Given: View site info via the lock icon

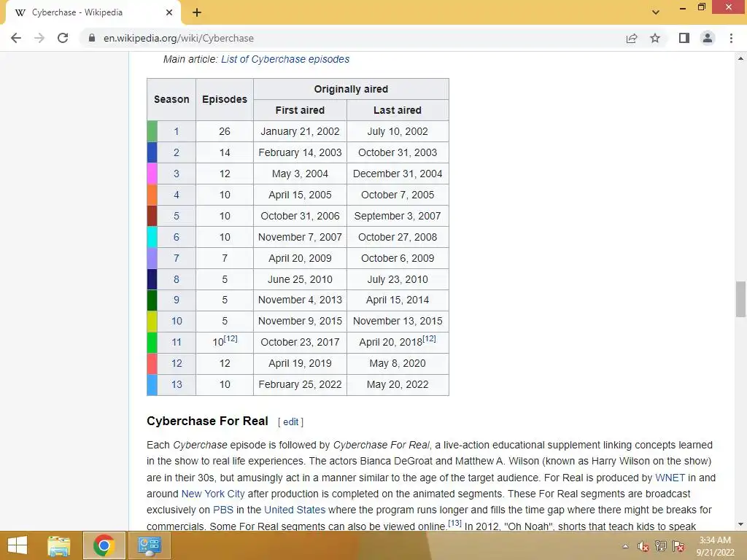Looking at the screenshot, I should [x=92, y=38].
